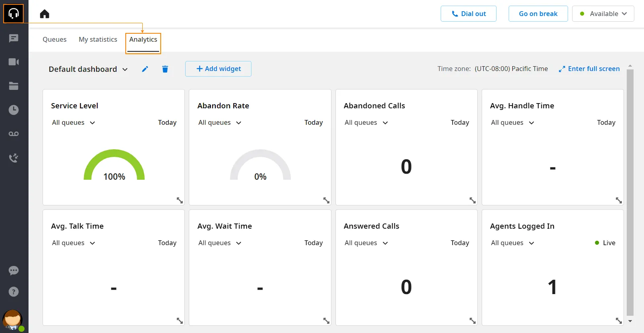
Task: Open All queues dropdown in Answered Calls
Action: coord(366,243)
